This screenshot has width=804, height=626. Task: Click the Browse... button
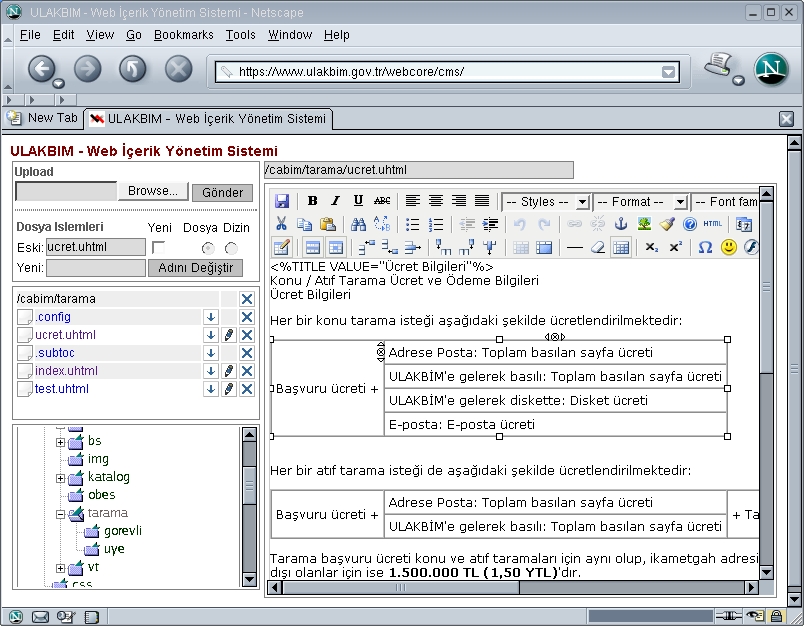153,191
